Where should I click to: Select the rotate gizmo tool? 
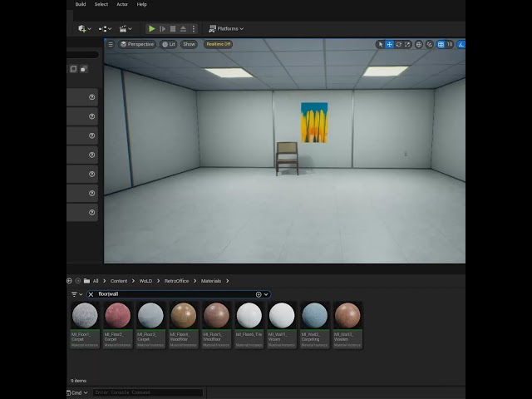coord(398,44)
